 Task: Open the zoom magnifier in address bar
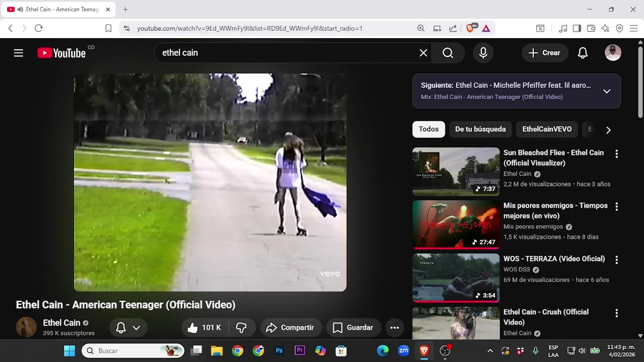click(421, 29)
